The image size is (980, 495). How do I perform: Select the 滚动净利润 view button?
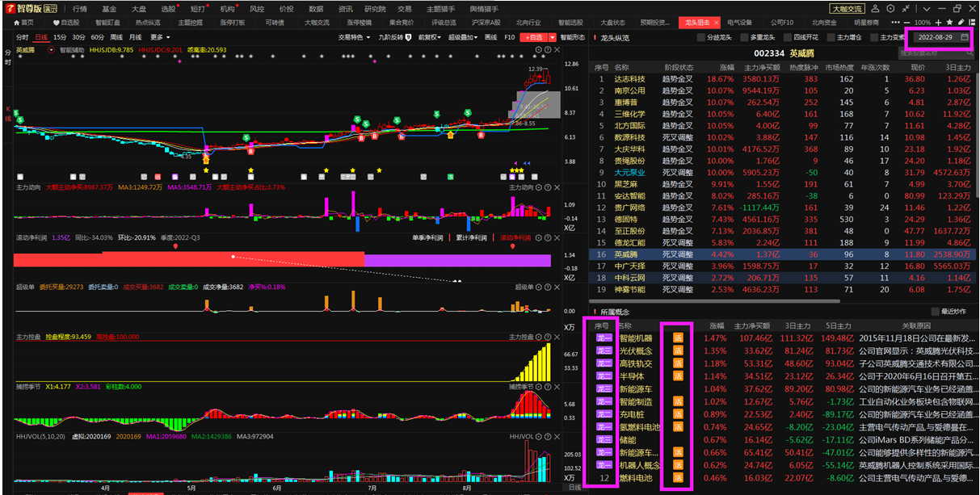(x=515, y=238)
